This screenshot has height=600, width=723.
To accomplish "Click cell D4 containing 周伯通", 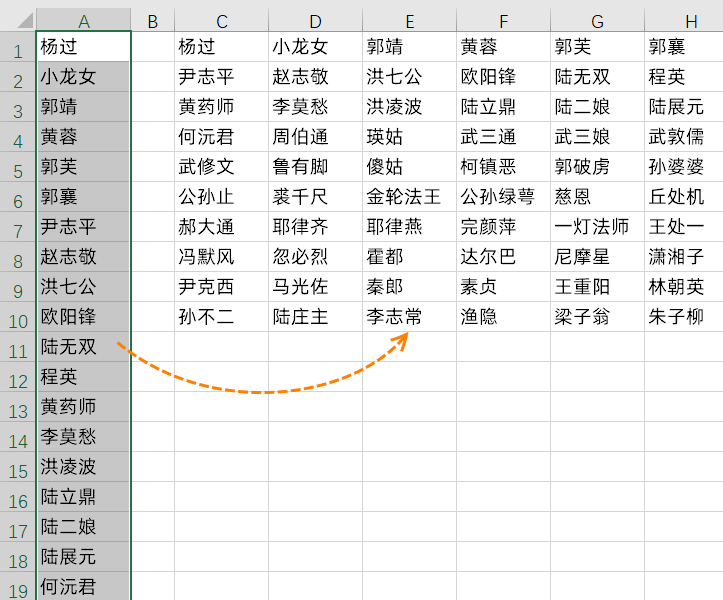I will (x=316, y=137).
